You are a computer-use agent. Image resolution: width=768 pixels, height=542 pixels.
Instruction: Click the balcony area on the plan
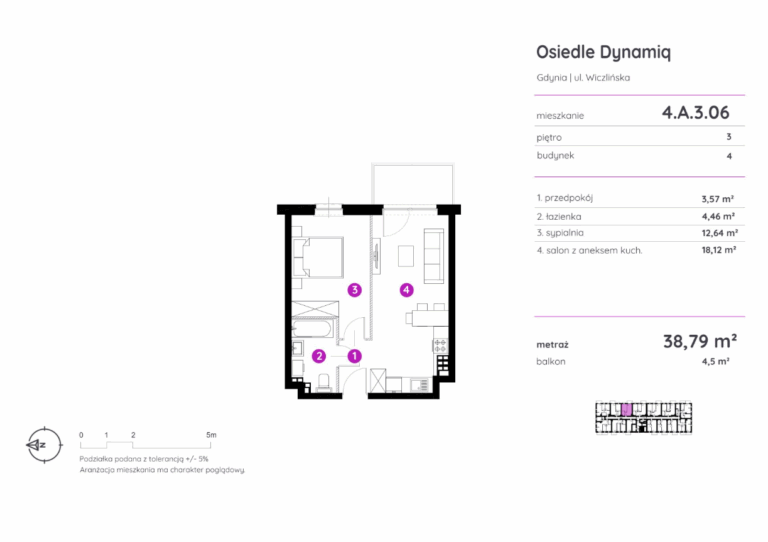pyautogui.click(x=411, y=183)
